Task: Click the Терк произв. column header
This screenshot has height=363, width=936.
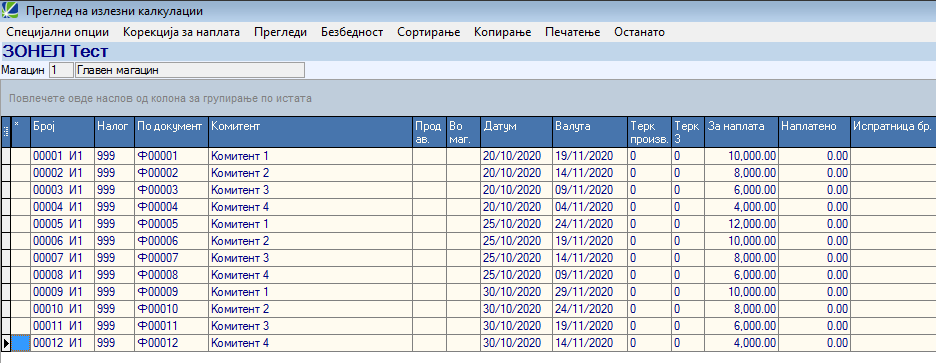Action: (x=649, y=133)
